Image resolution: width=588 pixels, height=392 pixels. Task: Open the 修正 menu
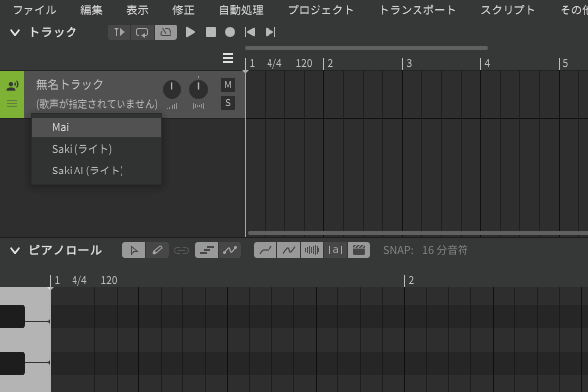click(184, 10)
